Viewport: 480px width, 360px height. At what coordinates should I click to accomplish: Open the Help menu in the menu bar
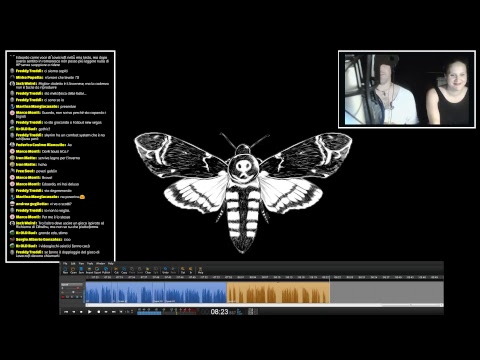tap(111, 263)
